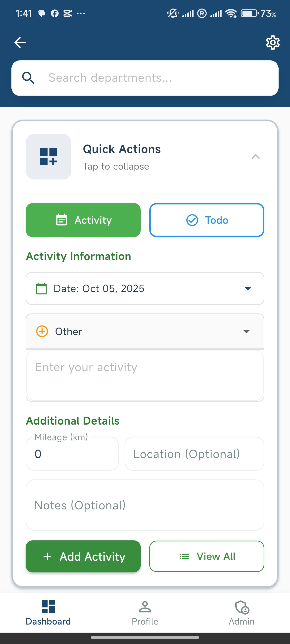The height and width of the screenshot is (644, 290).
Task: Tap the back arrow icon
Action: point(20,43)
